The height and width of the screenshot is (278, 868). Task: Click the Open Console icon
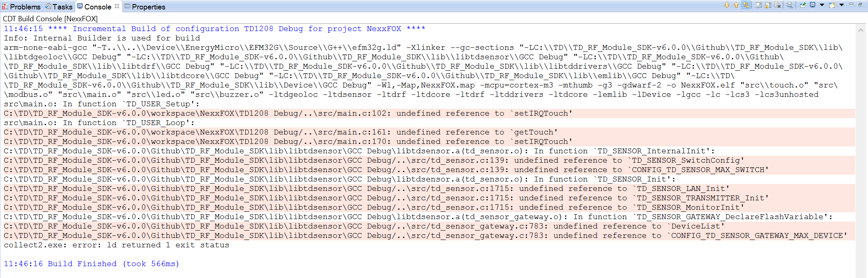point(832,5)
